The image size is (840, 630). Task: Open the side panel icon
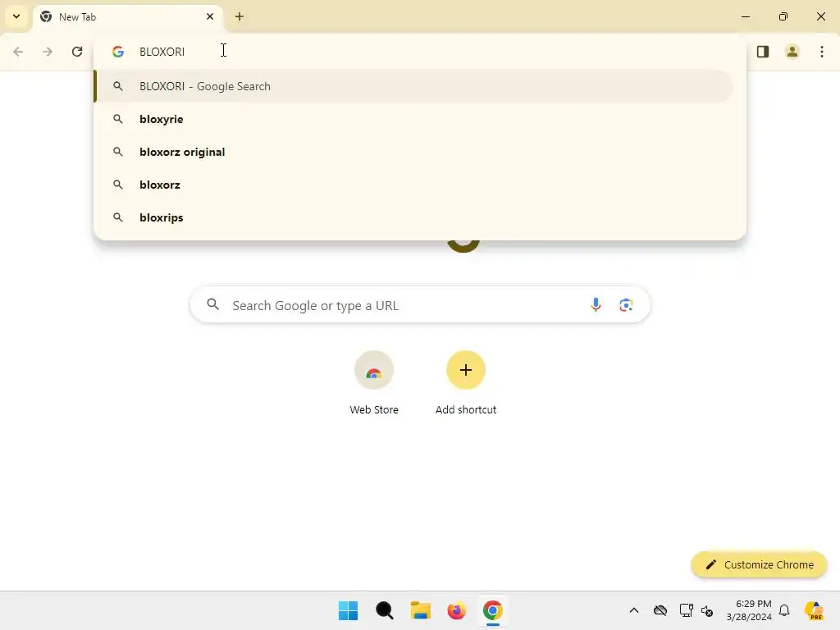(x=763, y=52)
